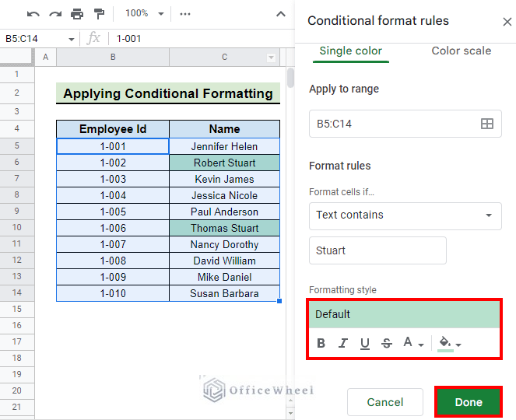Click the green Done button
The width and height of the screenshot is (516, 420).
(469, 402)
